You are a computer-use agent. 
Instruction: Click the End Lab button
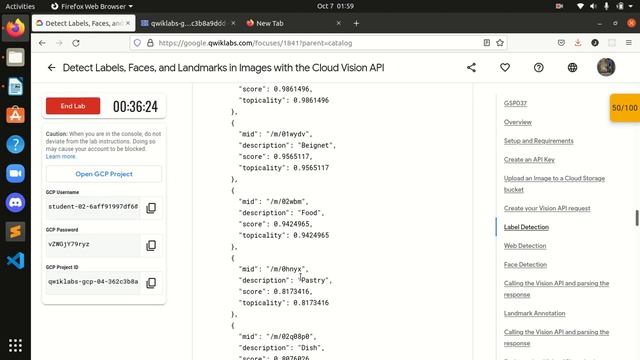(x=73, y=106)
